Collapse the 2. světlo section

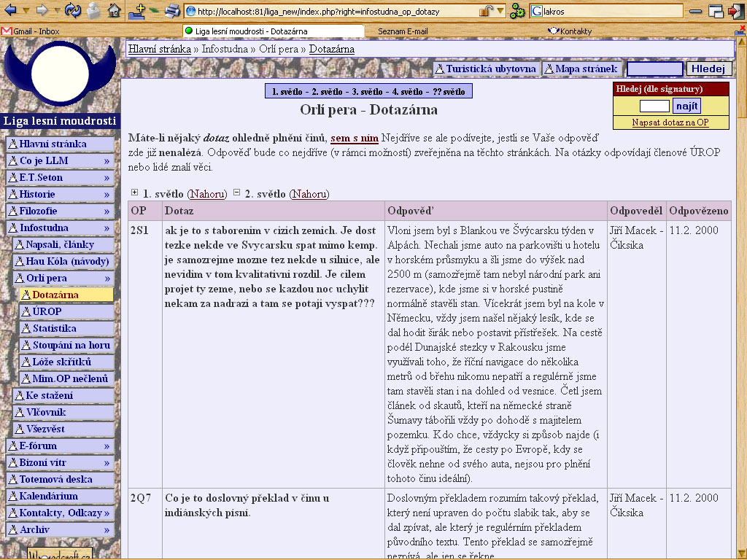pos(237,192)
